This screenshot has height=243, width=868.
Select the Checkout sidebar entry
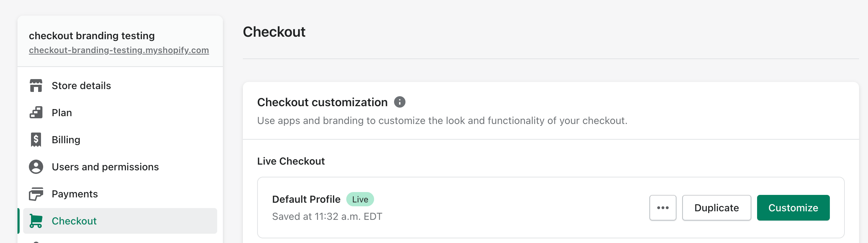tap(74, 221)
